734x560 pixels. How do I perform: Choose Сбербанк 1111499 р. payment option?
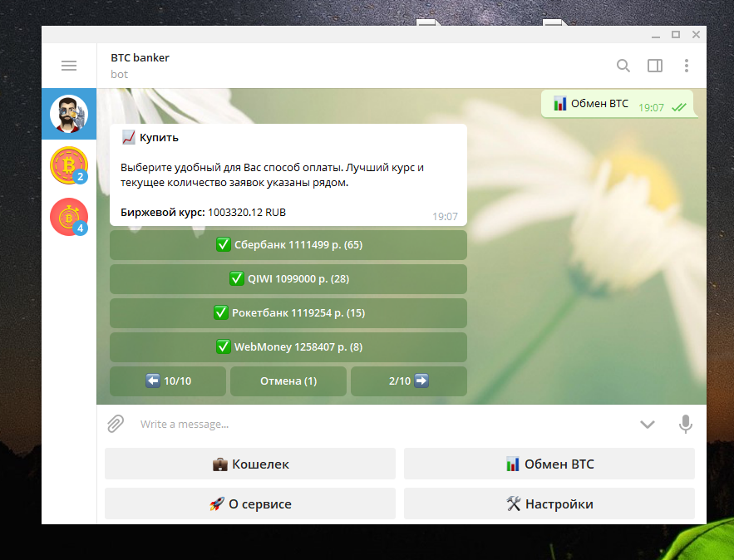point(288,244)
